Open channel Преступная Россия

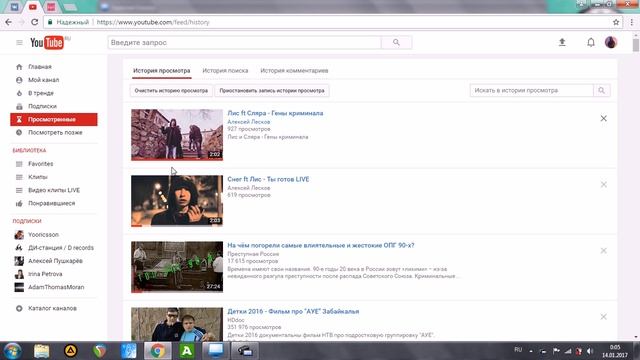pos(253,254)
